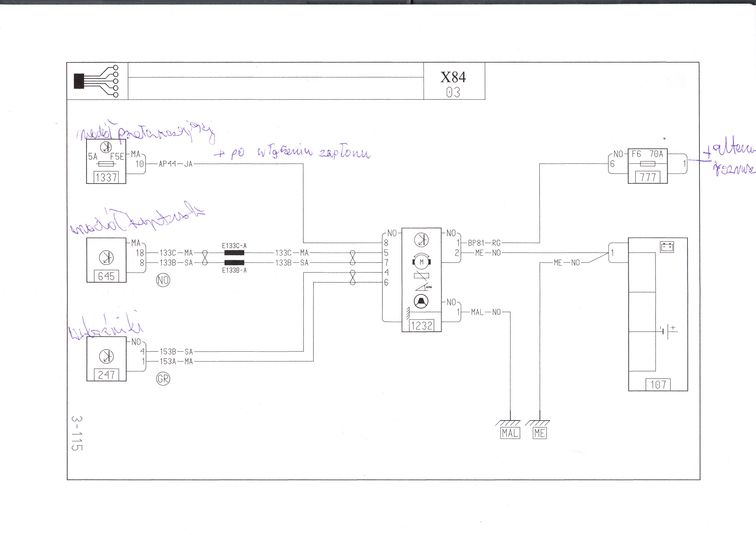
Task: Click wire label BP81-RG
Action: [484, 243]
